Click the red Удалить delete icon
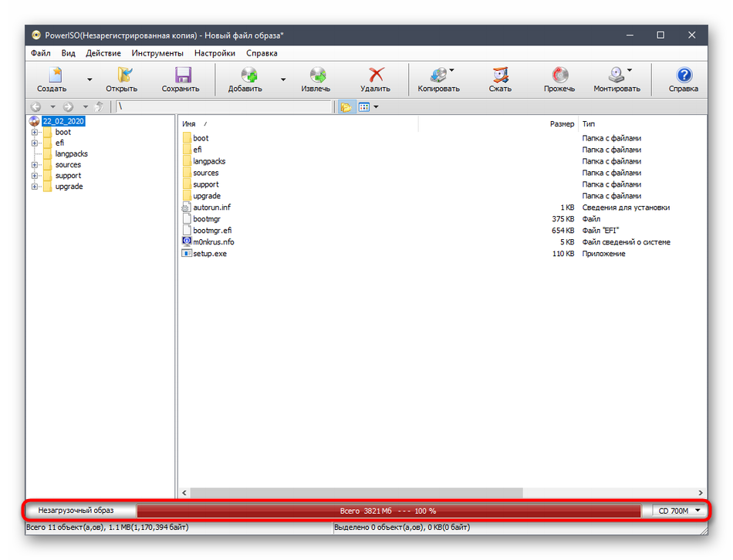Viewport: 733px width, 560px height. [375, 79]
